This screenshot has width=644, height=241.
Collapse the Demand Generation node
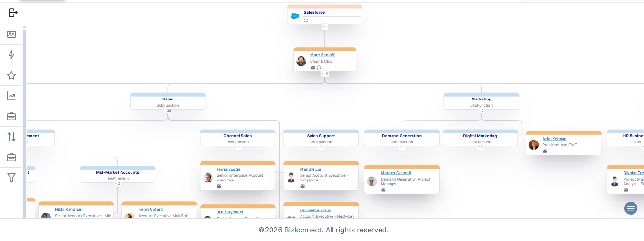402,147
